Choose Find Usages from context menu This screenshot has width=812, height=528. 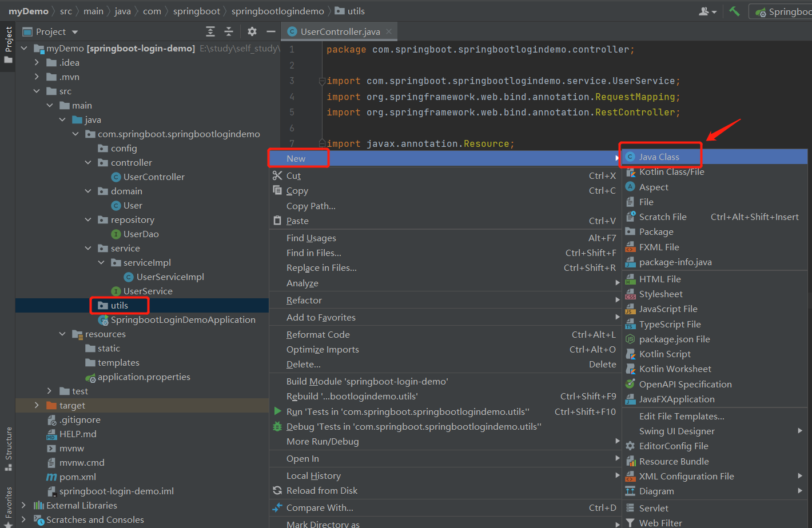(x=445, y=238)
